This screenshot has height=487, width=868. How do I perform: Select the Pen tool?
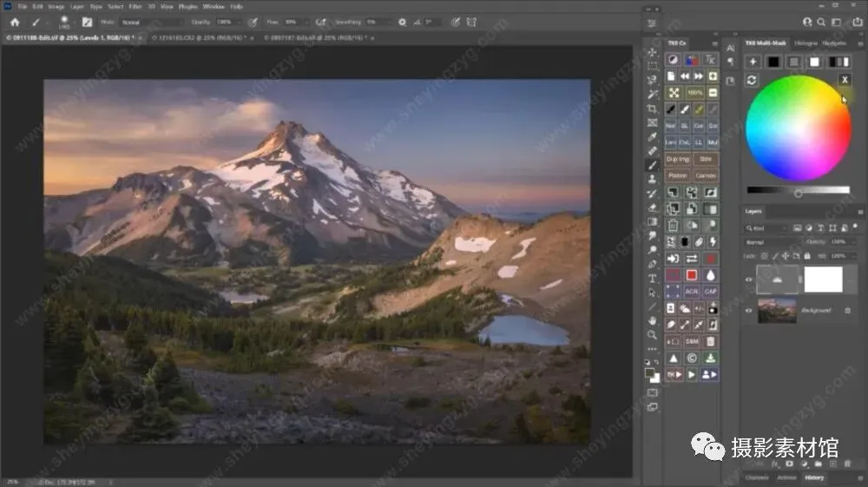point(653,264)
